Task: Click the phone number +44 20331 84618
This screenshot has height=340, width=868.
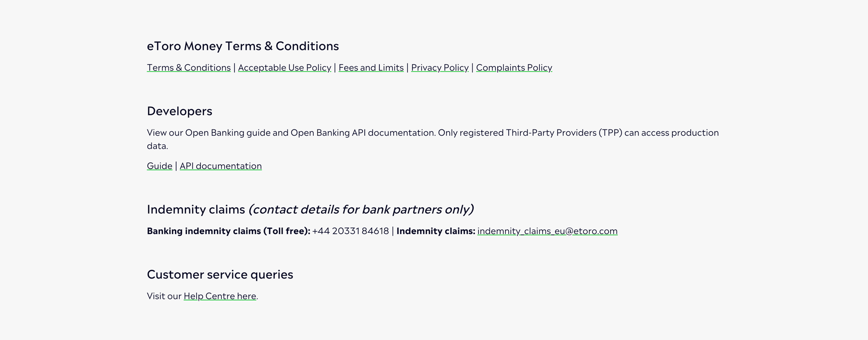Action: tap(350, 231)
